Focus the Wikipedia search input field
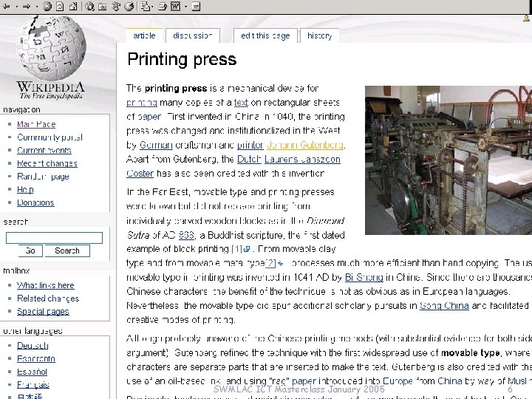Image resolution: width=532 pixels, height=399 pixels. [54, 237]
